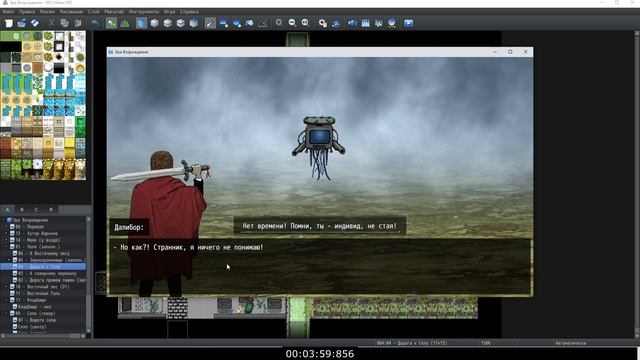Viewport: 640px width, 360px height.
Task: Select map 06 - К Восточному лесу
Action: pyautogui.click(x=44, y=253)
